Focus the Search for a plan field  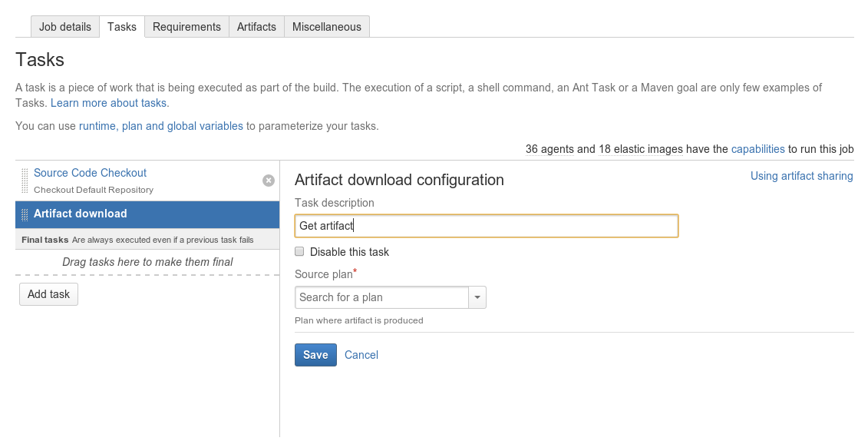click(x=382, y=297)
